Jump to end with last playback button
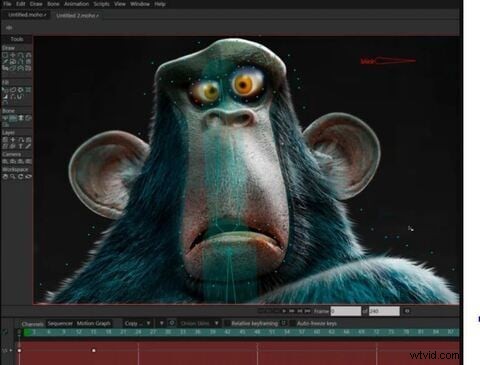Viewport: 480px width, 365px height. 308,311
